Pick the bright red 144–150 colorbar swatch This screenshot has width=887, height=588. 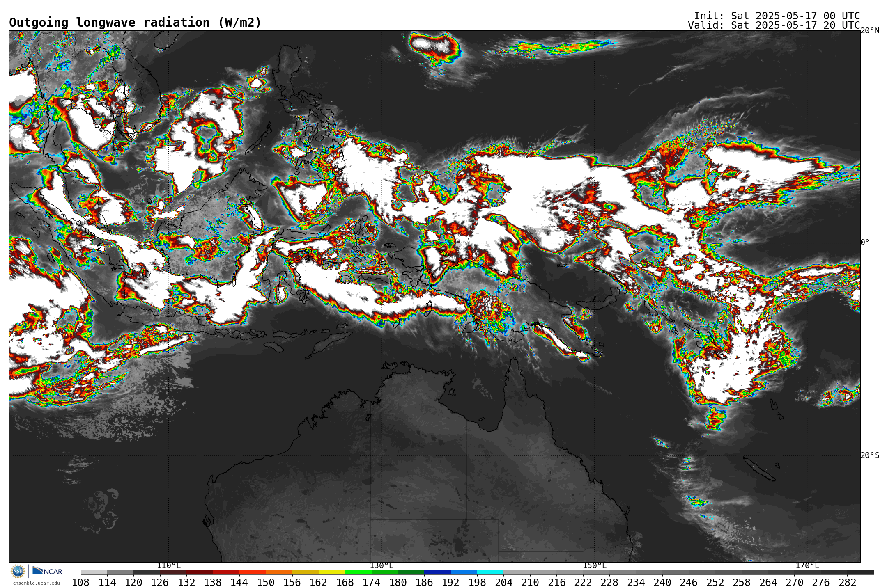(253, 572)
